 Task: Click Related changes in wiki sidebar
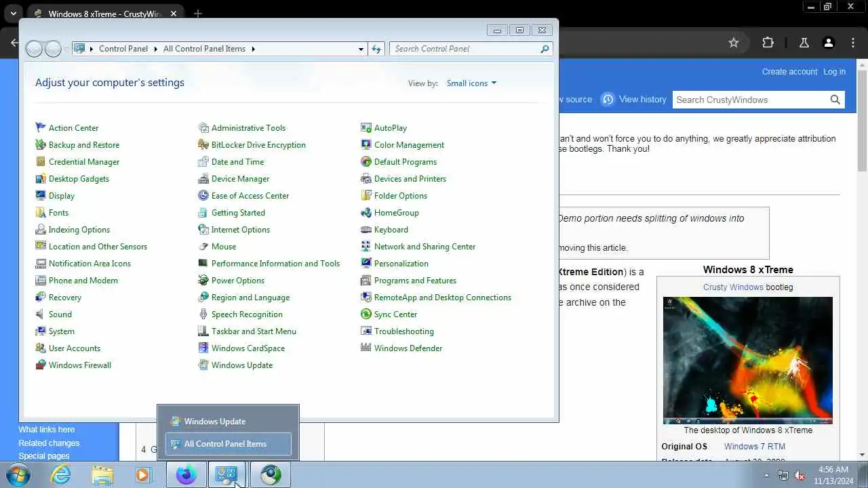pyautogui.click(x=49, y=443)
